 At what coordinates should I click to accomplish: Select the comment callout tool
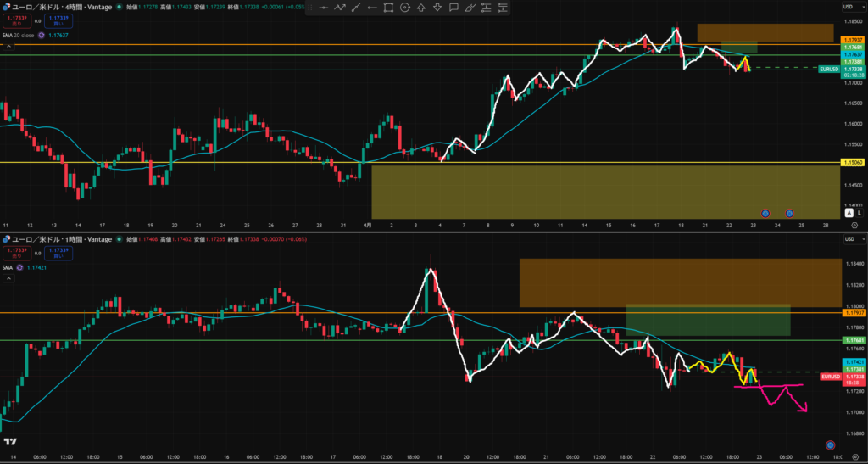455,7
